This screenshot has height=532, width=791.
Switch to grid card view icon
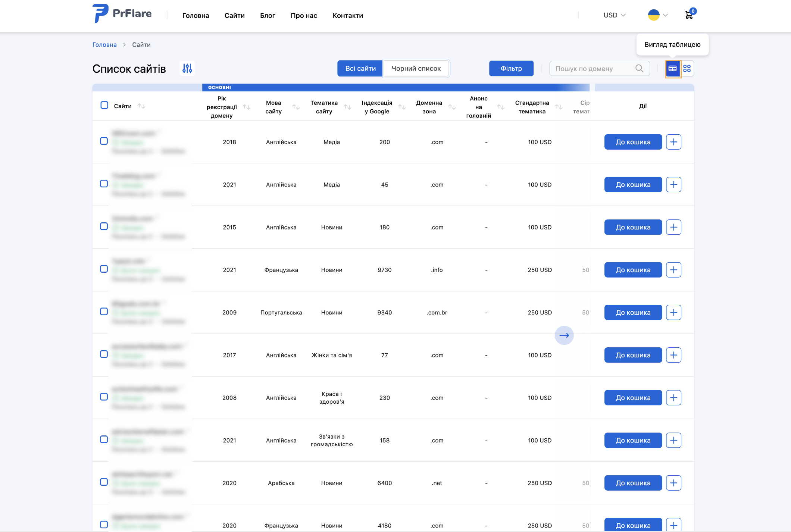(687, 69)
